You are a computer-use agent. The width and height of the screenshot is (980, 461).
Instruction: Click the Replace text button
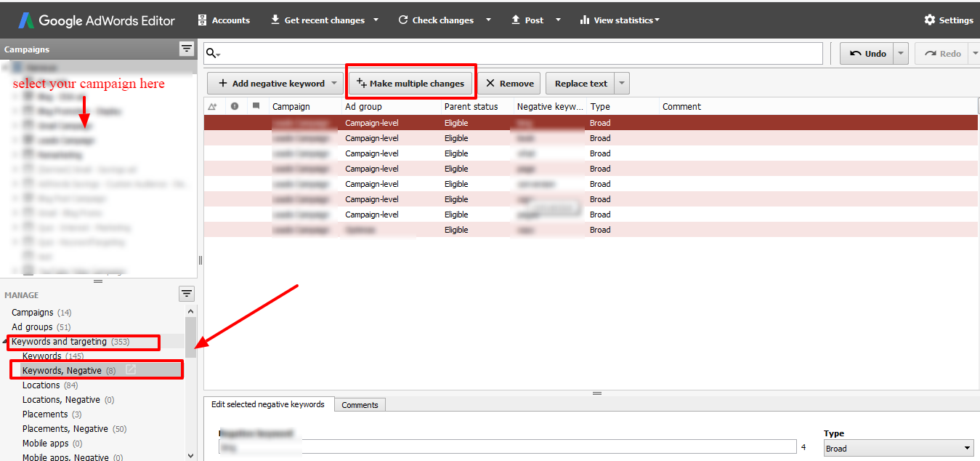coord(580,84)
